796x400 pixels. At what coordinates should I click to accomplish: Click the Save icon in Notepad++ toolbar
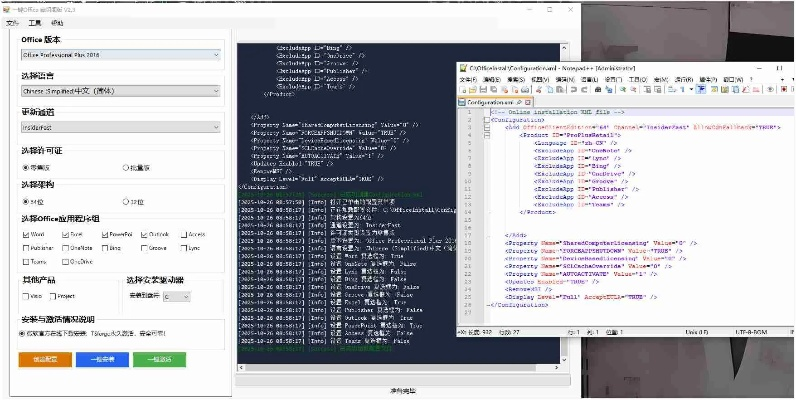[x=485, y=89]
